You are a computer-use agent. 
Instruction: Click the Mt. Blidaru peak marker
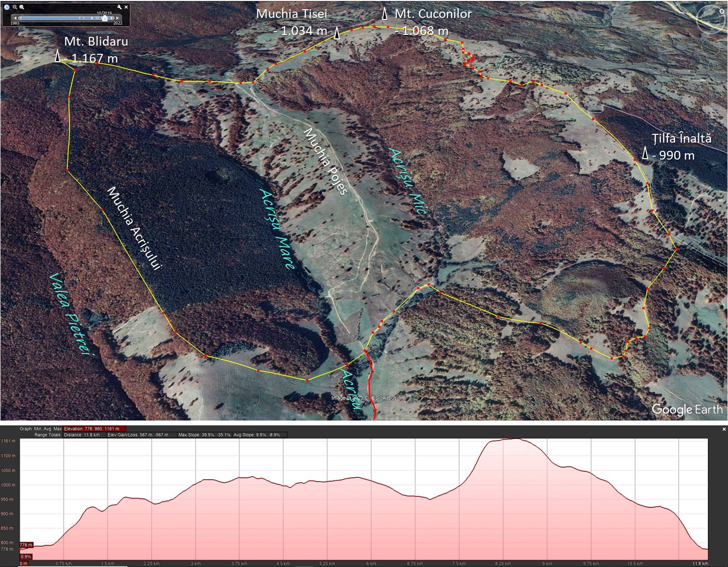coord(58,56)
